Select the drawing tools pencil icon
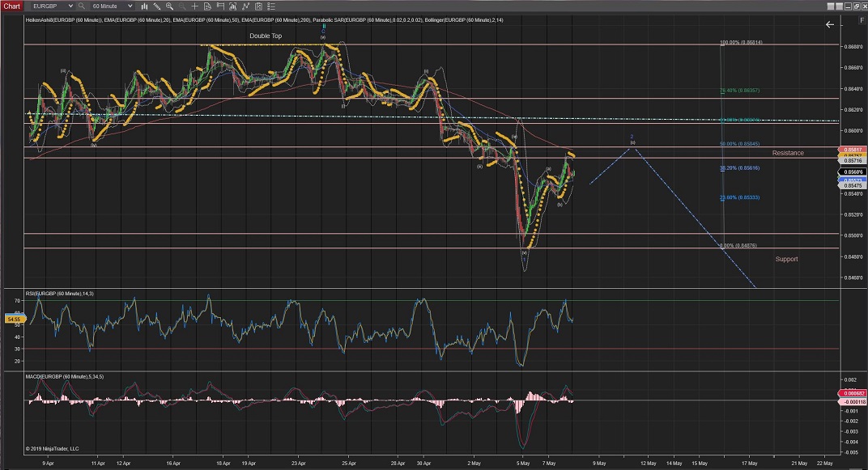The width and height of the screenshot is (868, 470). (x=159, y=6)
